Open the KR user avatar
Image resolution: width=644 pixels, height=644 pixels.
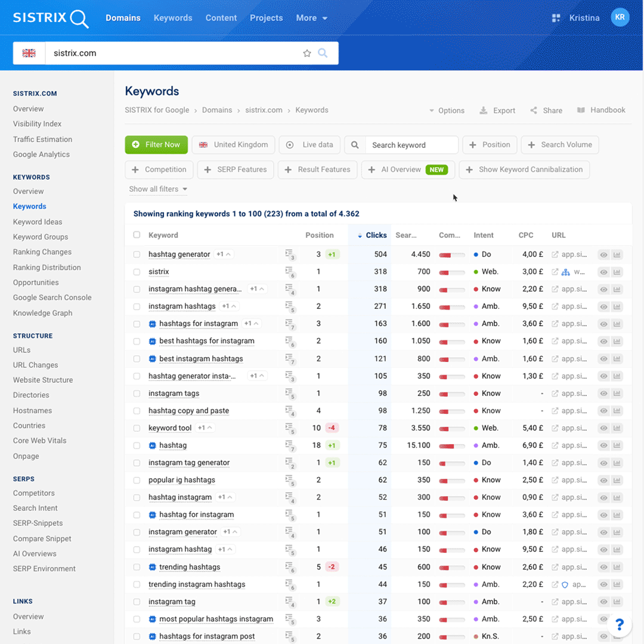pos(620,18)
